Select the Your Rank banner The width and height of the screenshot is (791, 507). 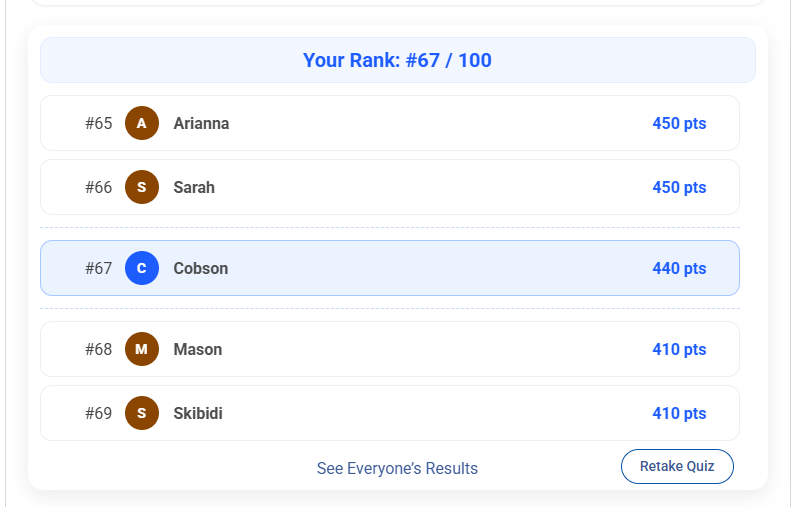(397, 60)
